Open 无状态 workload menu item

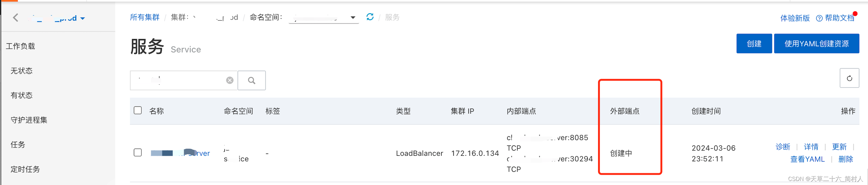[x=21, y=71]
